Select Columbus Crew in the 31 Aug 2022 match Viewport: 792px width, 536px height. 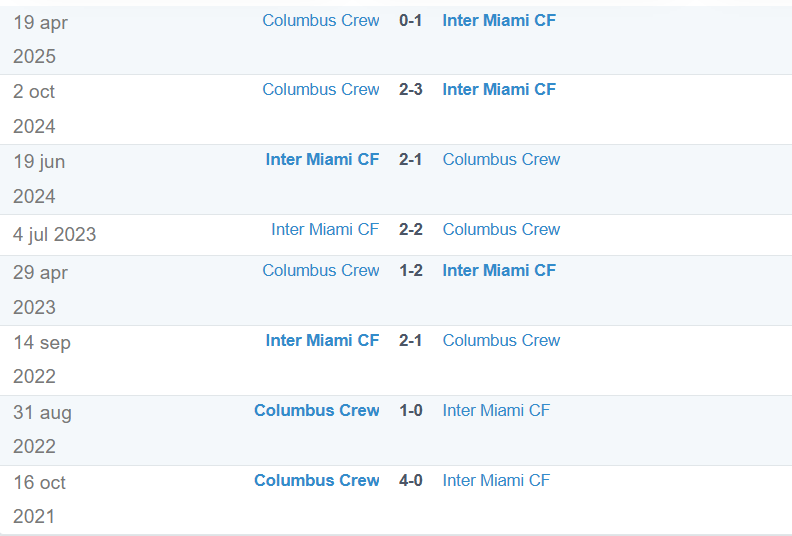316,410
